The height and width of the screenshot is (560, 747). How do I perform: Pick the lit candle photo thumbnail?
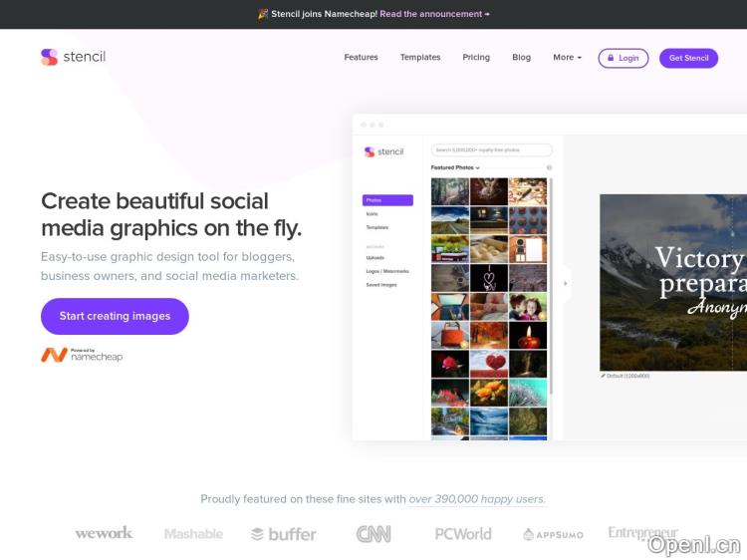(528, 336)
